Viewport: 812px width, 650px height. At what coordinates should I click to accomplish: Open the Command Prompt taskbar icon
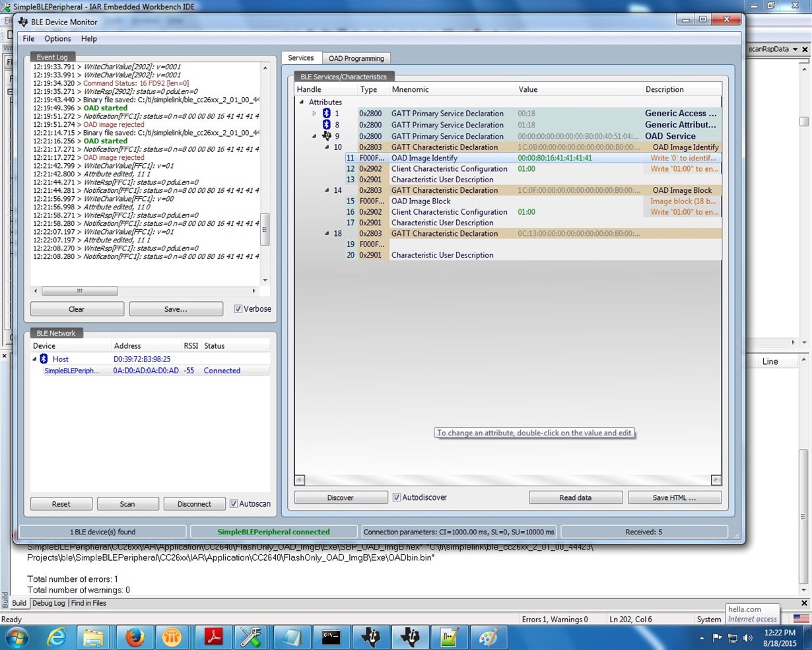click(x=331, y=637)
